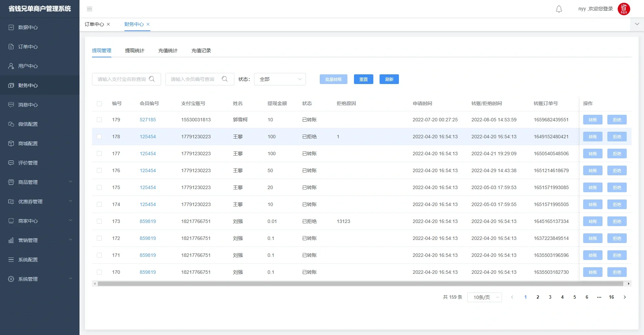Open 数据中心 from the sidebar icon
The height and width of the screenshot is (335, 644).
11,27
